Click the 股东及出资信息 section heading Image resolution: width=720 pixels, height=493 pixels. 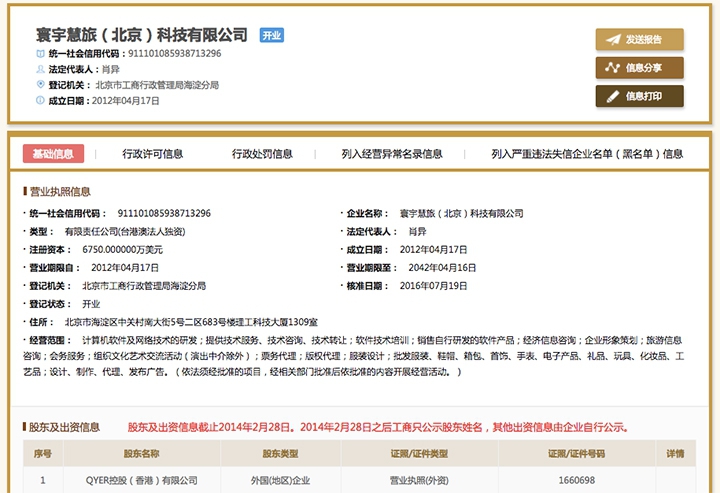(x=64, y=427)
